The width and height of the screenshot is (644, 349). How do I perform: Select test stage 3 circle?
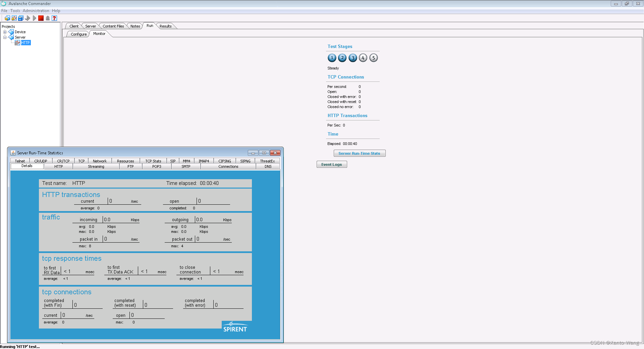(x=353, y=58)
